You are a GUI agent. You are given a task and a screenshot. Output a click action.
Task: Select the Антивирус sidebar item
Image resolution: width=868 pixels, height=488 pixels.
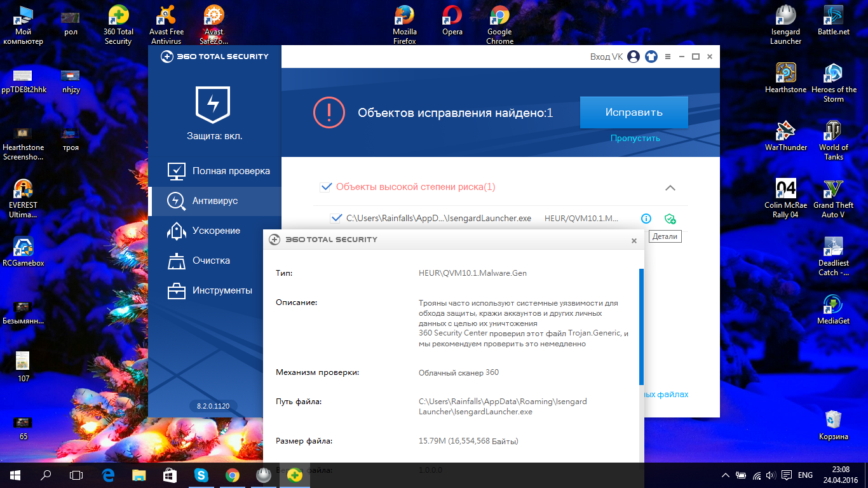click(x=215, y=201)
